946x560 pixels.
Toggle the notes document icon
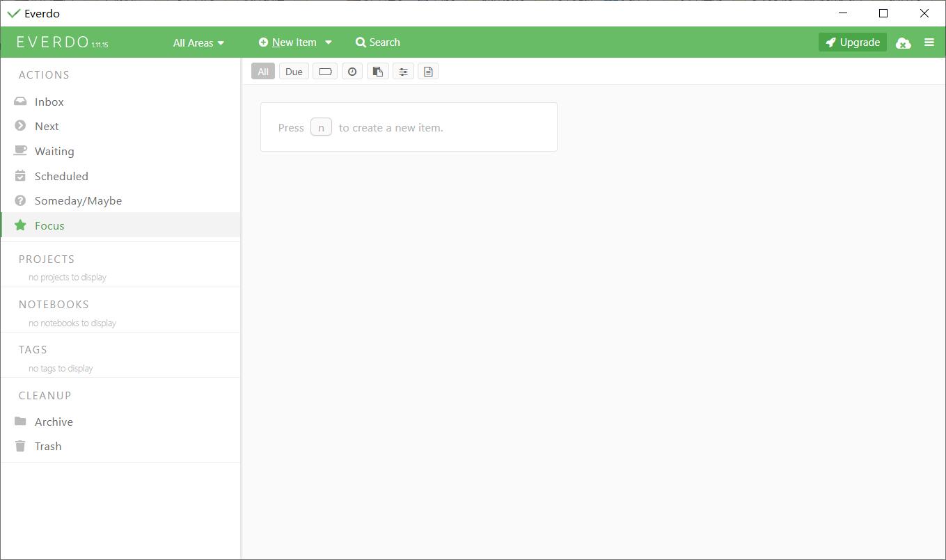point(428,72)
